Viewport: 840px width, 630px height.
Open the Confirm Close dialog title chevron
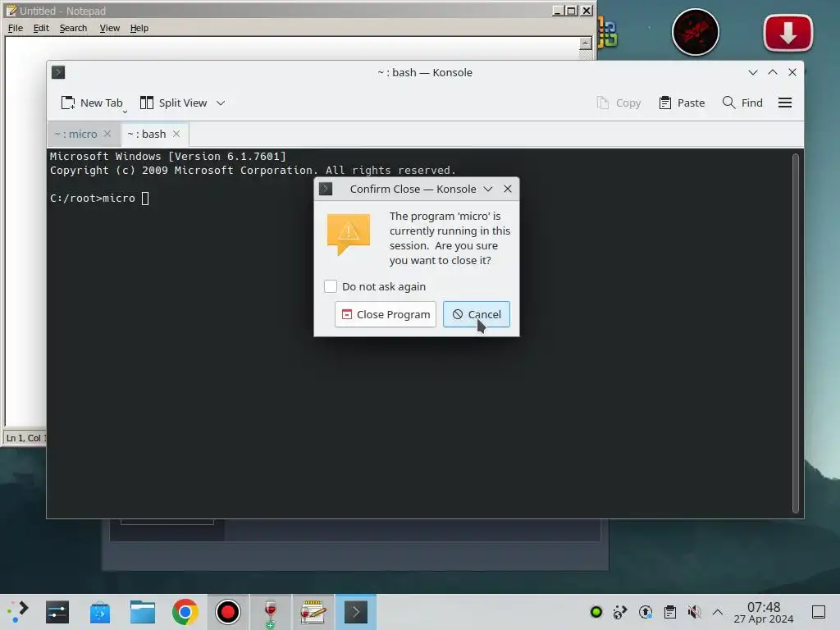(488, 189)
